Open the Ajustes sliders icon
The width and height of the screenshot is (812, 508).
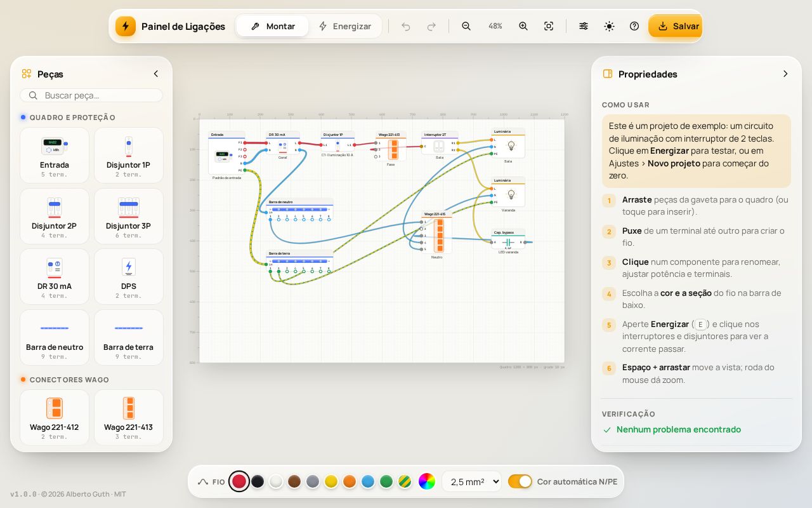(x=584, y=26)
